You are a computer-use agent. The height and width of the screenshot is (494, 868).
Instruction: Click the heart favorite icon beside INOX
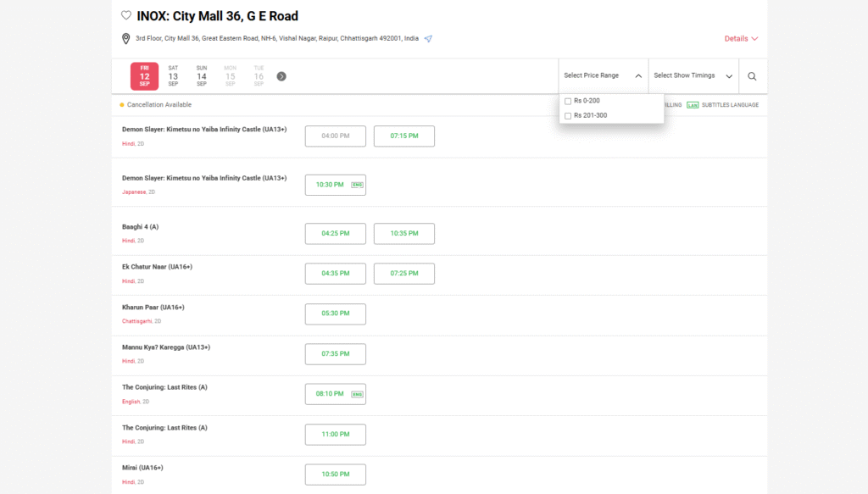126,16
